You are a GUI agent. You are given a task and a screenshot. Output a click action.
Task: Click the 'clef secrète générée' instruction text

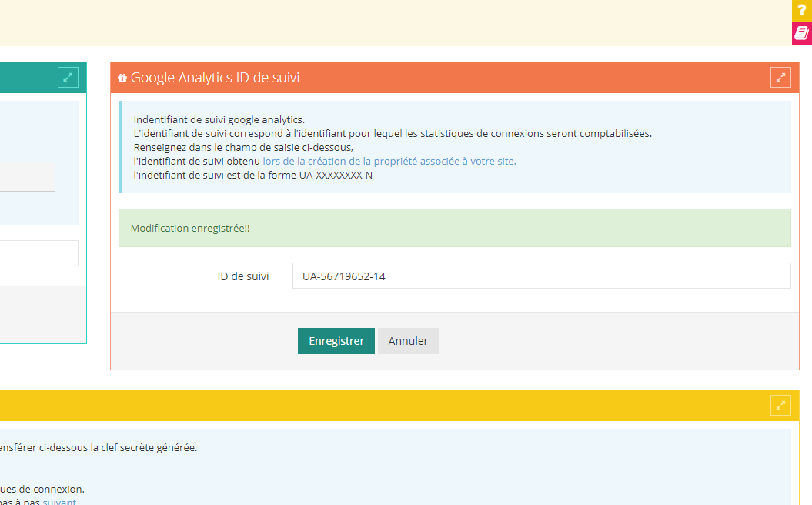click(99, 447)
